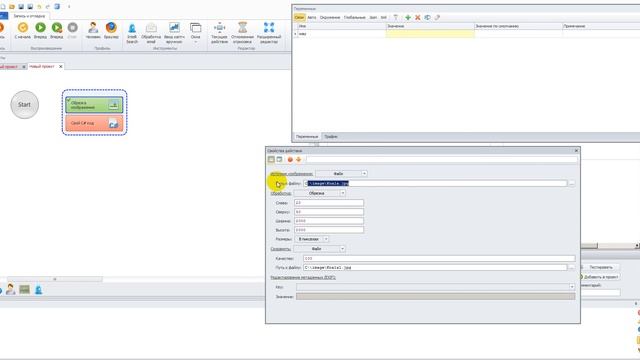Click the 'Тестировать' button
Image resolution: width=640 pixels, height=360 pixels.
click(x=601, y=267)
